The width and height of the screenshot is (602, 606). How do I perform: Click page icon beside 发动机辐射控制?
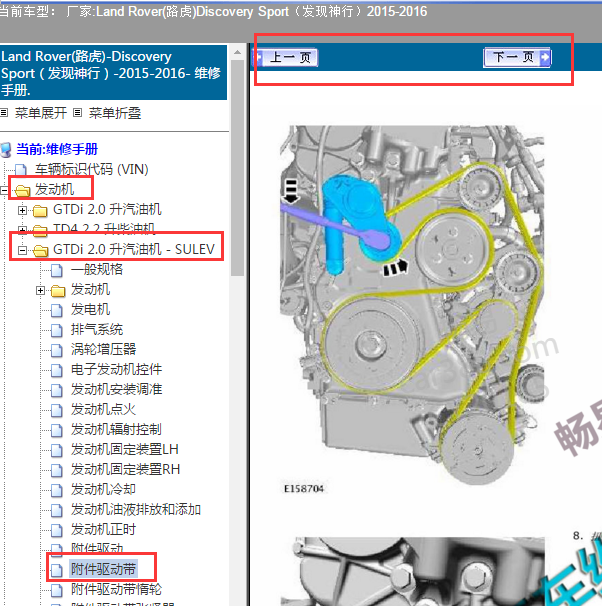click(x=57, y=431)
